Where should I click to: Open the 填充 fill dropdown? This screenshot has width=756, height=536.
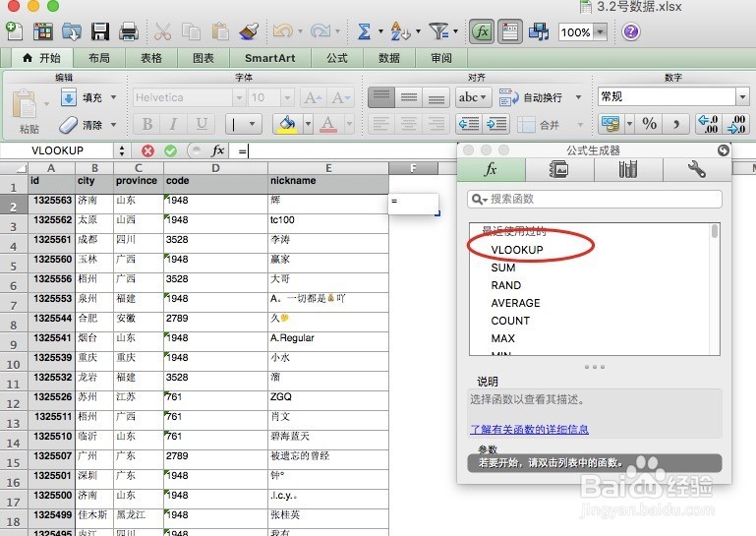tap(114, 97)
